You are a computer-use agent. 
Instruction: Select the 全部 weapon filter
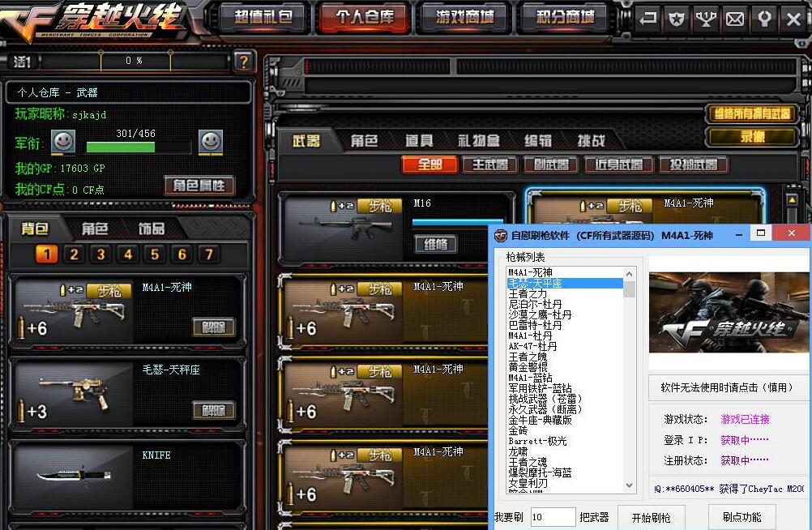[430, 165]
